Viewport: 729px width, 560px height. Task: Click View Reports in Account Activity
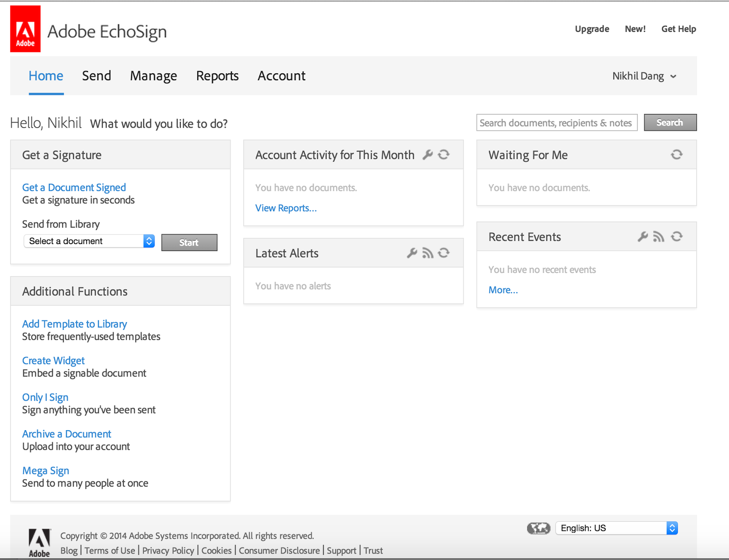286,208
